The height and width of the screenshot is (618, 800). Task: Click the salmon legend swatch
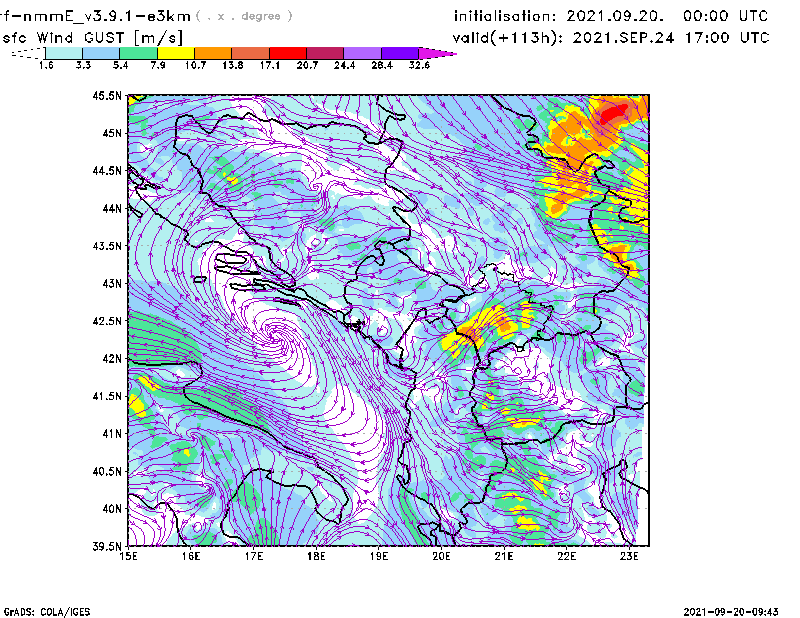pos(251,53)
